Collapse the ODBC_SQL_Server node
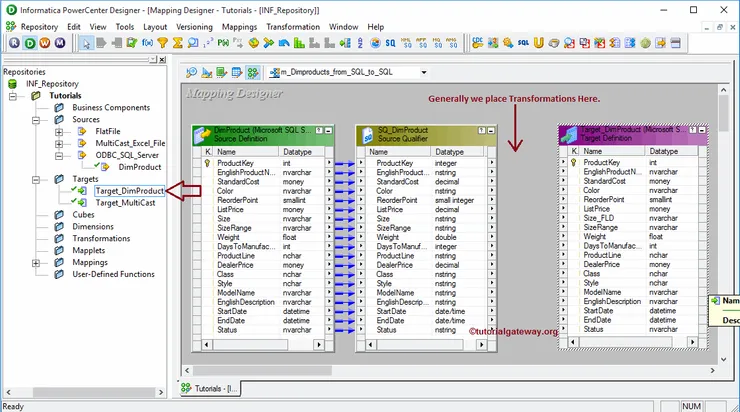 tap(59, 155)
